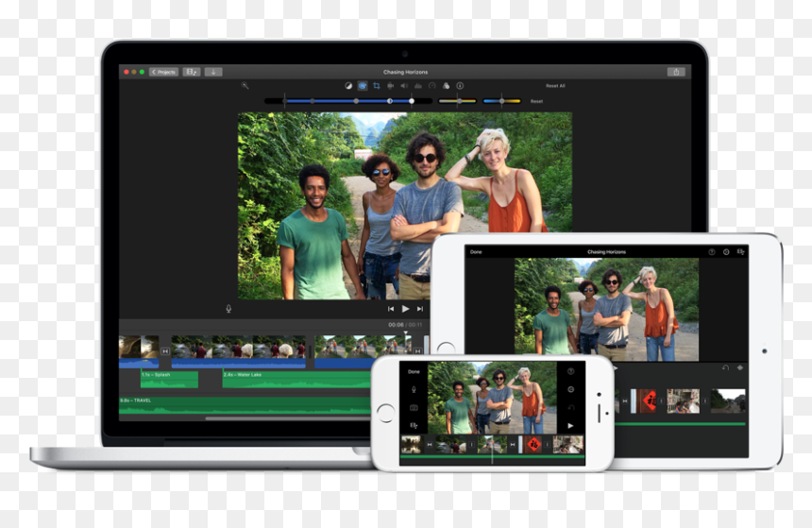Click the Reset button beside the color sliders
Screen dimensions: 812x528
(536, 102)
